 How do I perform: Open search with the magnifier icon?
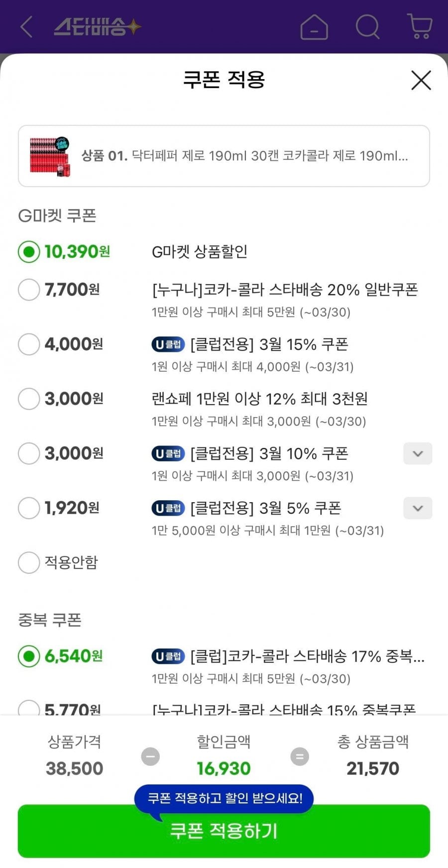[367, 26]
